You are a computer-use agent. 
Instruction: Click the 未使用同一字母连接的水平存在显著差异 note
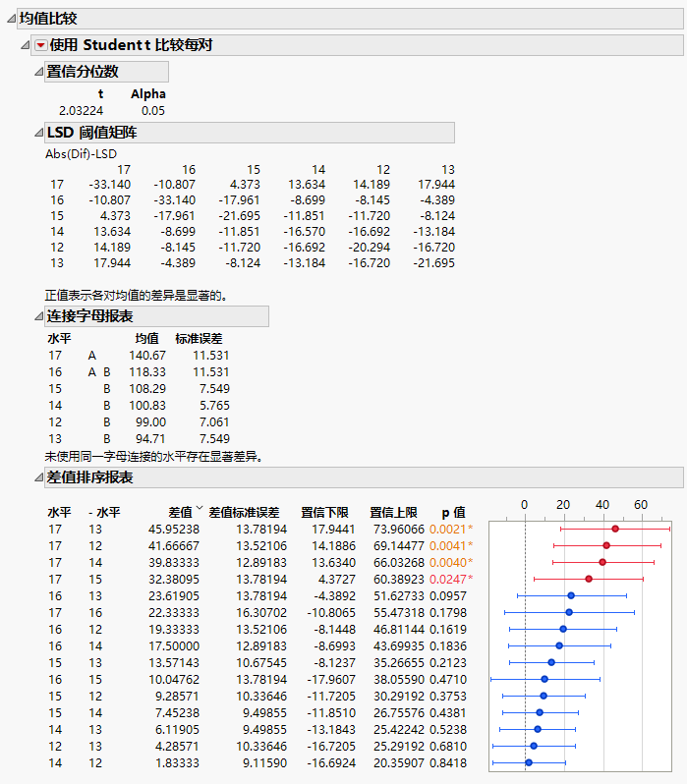pyautogui.click(x=154, y=456)
